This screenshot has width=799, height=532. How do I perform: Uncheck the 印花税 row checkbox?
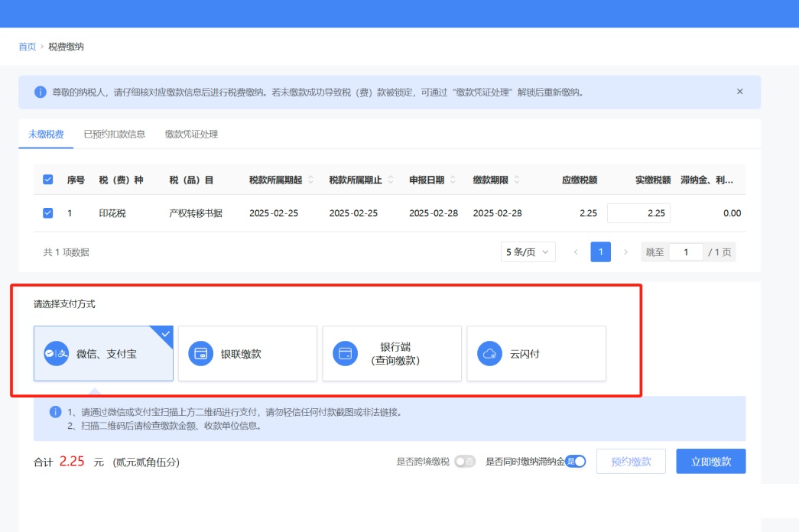48,213
